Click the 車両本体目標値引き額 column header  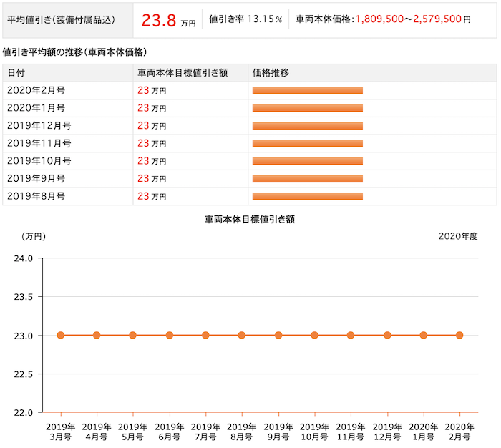click(183, 73)
